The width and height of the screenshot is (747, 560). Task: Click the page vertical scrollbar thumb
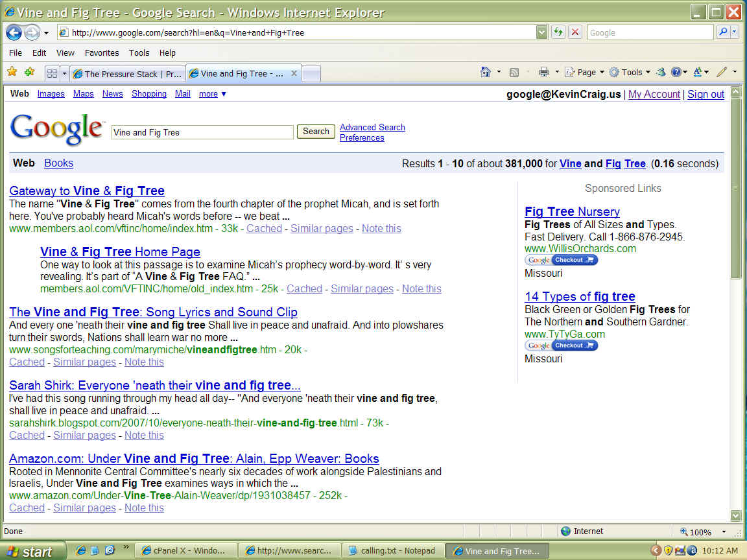click(736, 189)
